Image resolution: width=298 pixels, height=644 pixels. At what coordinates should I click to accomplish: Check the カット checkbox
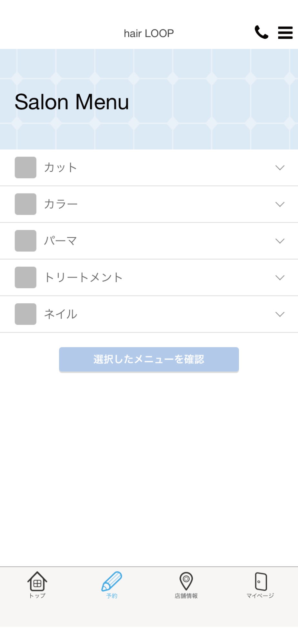pyautogui.click(x=25, y=167)
